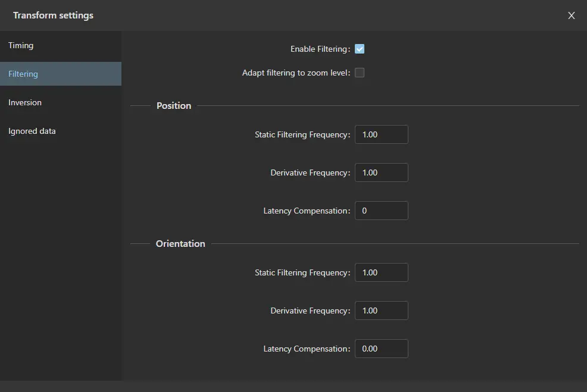The width and height of the screenshot is (587, 392).
Task: Click the Orientation section header
Action: (x=180, y=244)
